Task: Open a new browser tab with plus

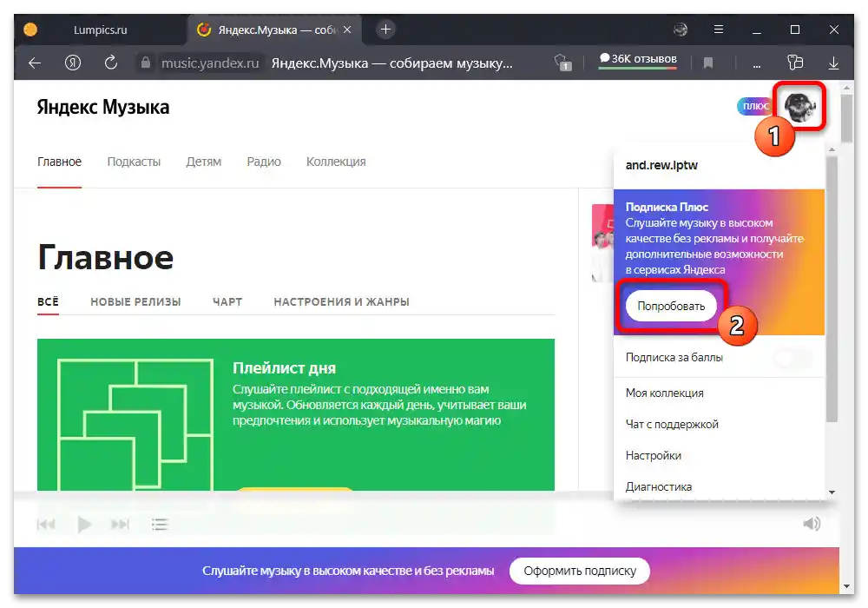Action: (386, 30)
